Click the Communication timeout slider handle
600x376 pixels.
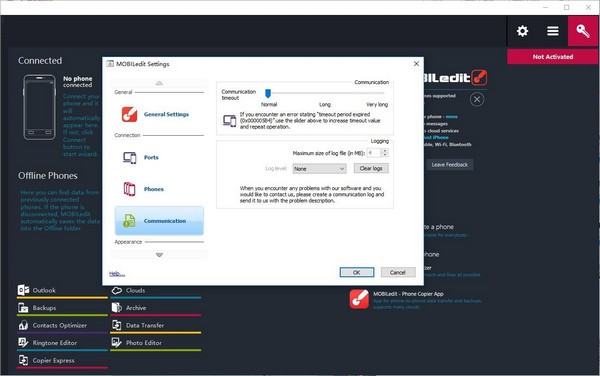pyautogui.click(x=268, y=93)
